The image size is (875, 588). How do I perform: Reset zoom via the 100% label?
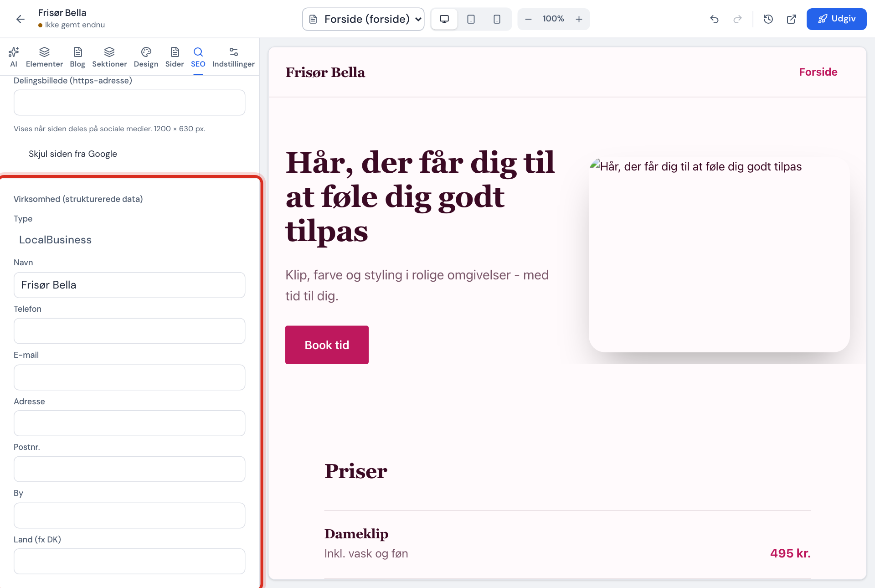point(553,19)
